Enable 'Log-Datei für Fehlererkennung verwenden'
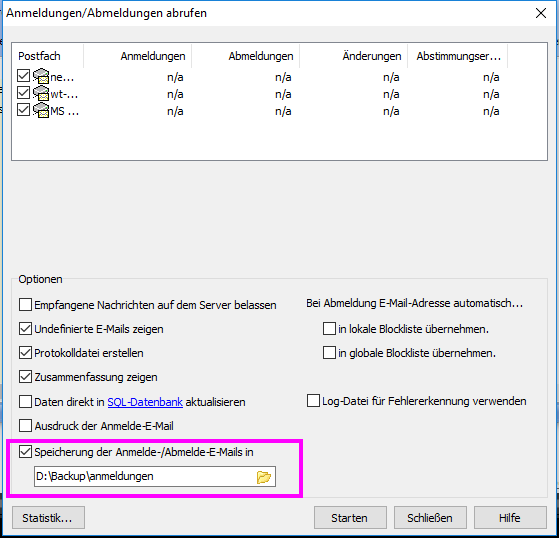This screenshot has height=538, width=559. click(x=313, y=401)
